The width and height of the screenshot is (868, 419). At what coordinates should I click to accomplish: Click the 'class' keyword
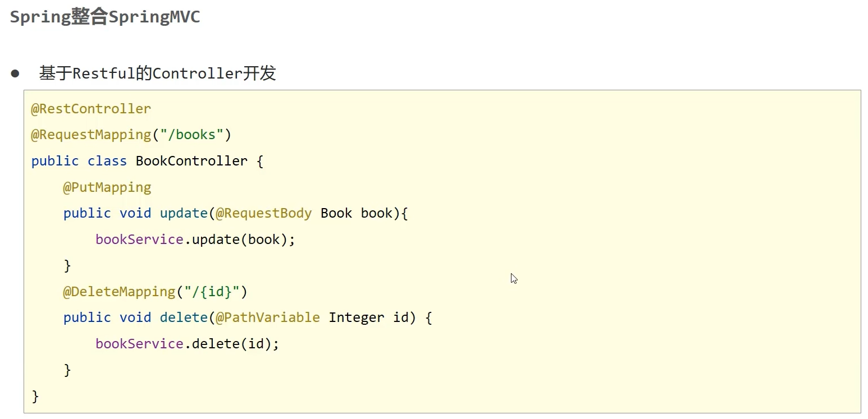coord(107,161)
